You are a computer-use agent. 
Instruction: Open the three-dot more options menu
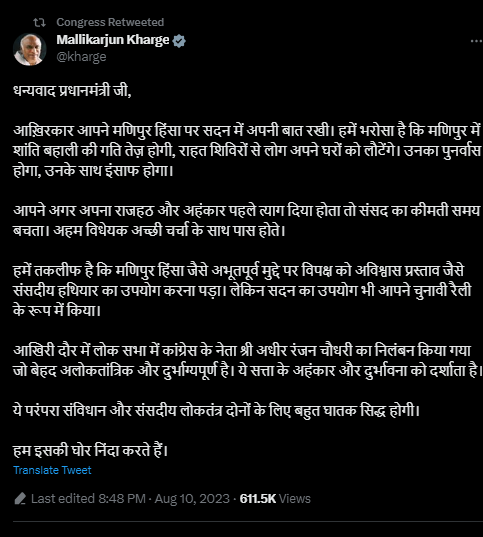(476, 41)
